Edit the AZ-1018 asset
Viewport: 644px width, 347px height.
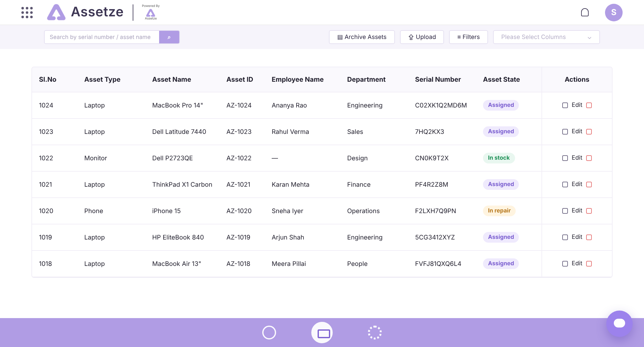click(577, 263)
